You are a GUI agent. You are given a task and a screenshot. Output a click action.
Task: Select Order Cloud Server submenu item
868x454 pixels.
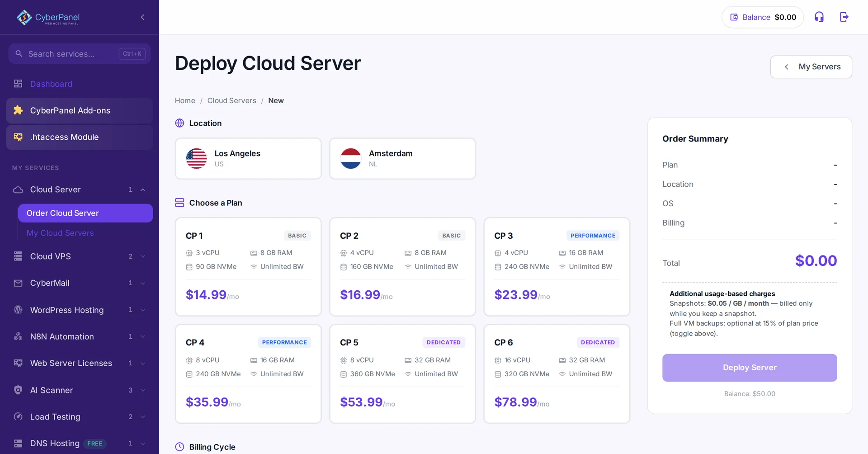tap(85, 213)
